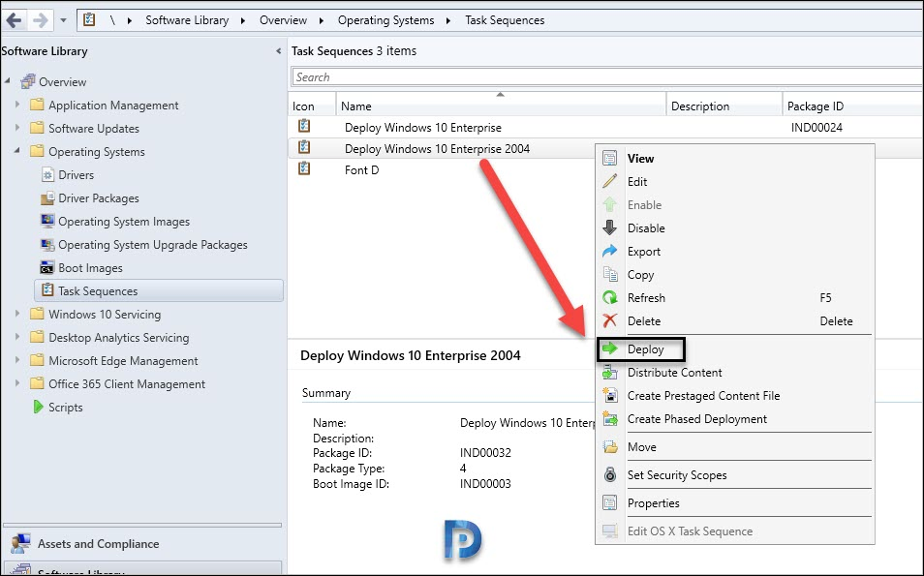Screen dimensions: 924x576
Task: Choose Refresh from the context menu
Action: pyautogui.click(x=735, y=298)
